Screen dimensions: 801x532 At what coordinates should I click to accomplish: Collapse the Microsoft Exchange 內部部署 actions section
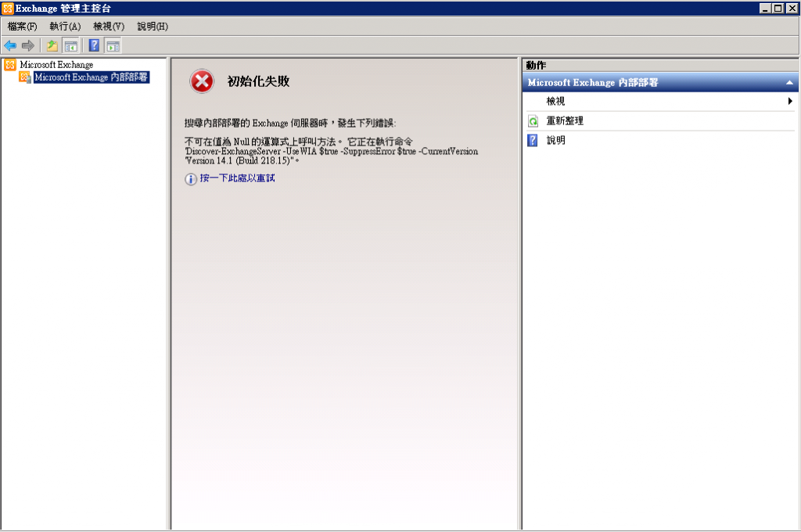coord(790,83)
